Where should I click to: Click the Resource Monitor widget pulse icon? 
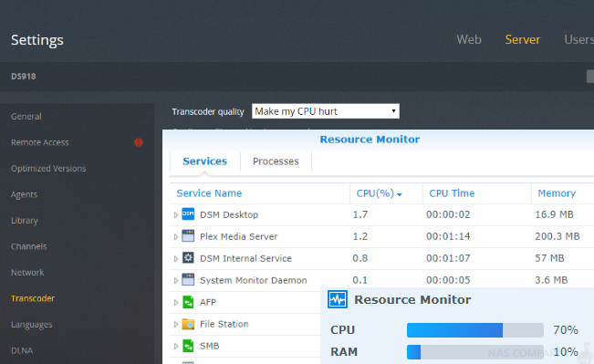click(338, 299)
